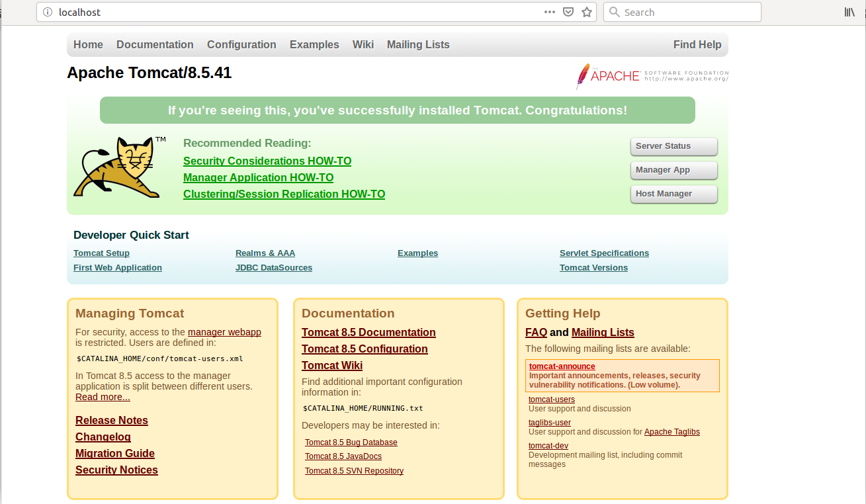Visit the Apache Taglibs link
866x504 pixels.
(672, 432)
